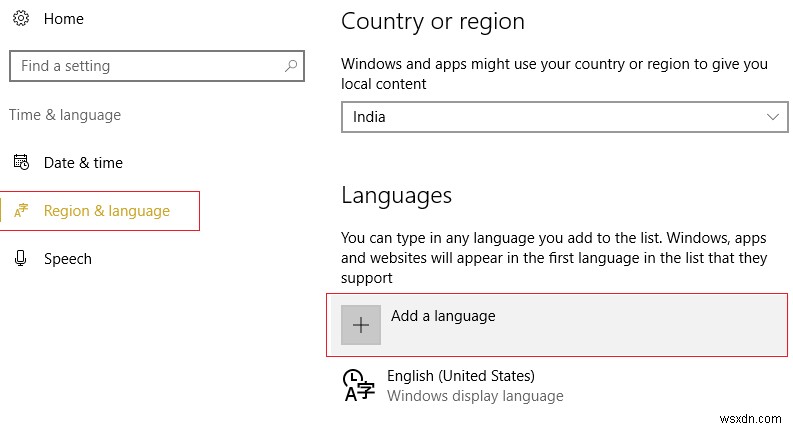Click the Add a language text

click(x=443, y=316)
